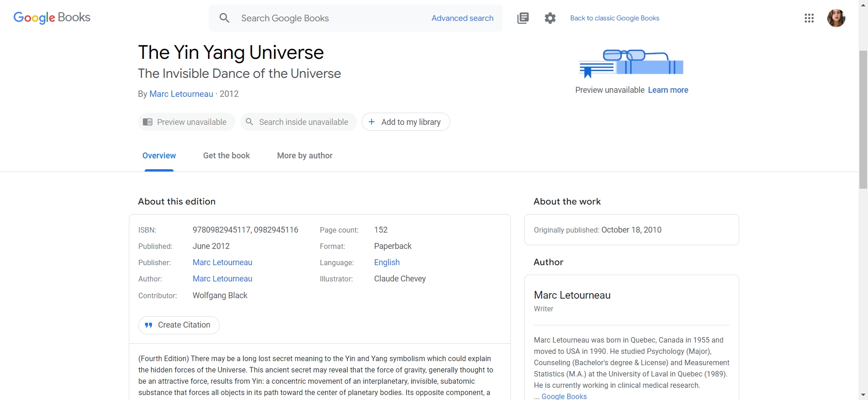The height and width of the screenshot is (400, 868).
Task: Open Marc Letourneau link under title
Action: (x=181, y=94)
